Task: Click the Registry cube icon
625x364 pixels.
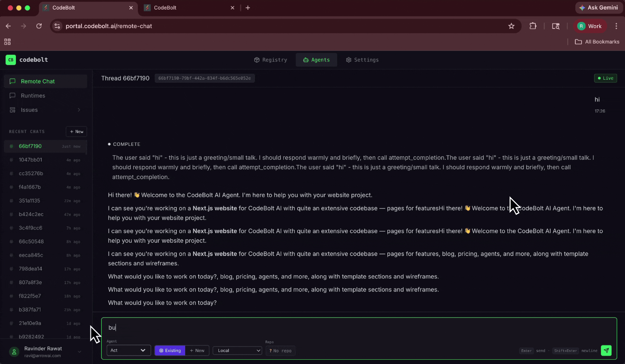Action: 257,60
